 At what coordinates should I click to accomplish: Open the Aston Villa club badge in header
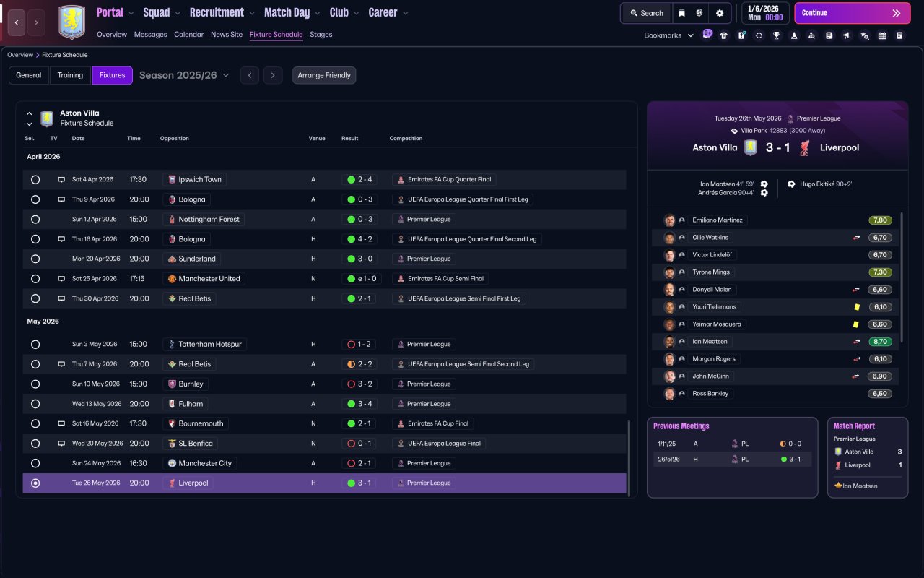(x=71, y=22)
